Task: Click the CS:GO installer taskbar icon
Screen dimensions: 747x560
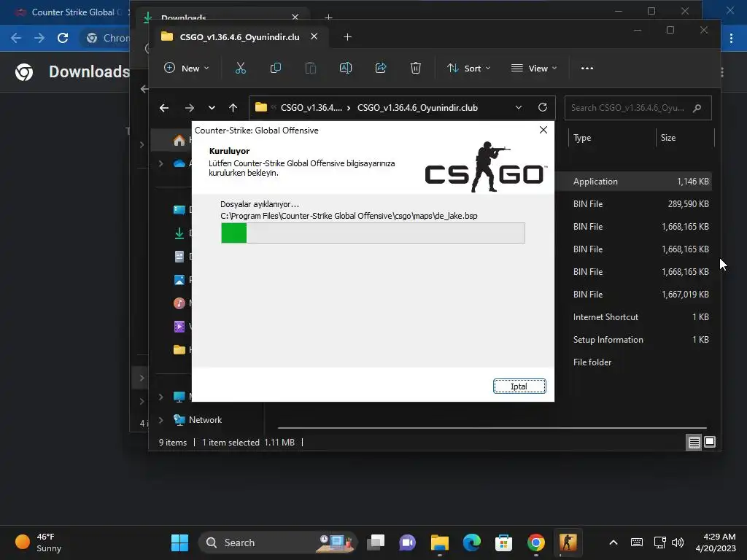Action: point(568,542)
